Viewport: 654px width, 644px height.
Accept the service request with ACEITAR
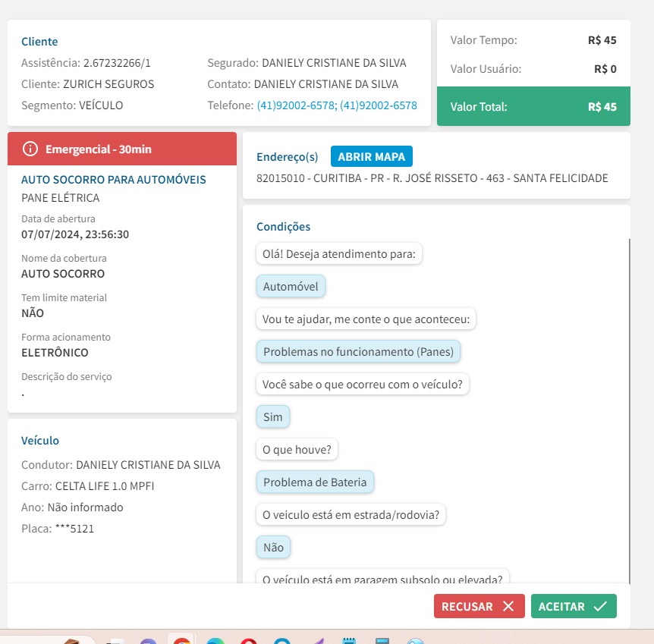click(x=574, y=606)
